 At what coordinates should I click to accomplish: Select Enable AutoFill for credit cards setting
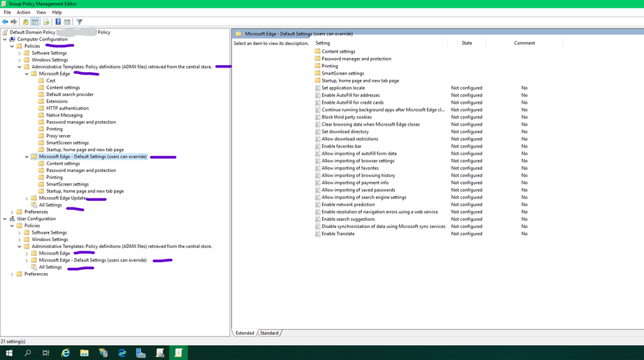pos(353,102)
